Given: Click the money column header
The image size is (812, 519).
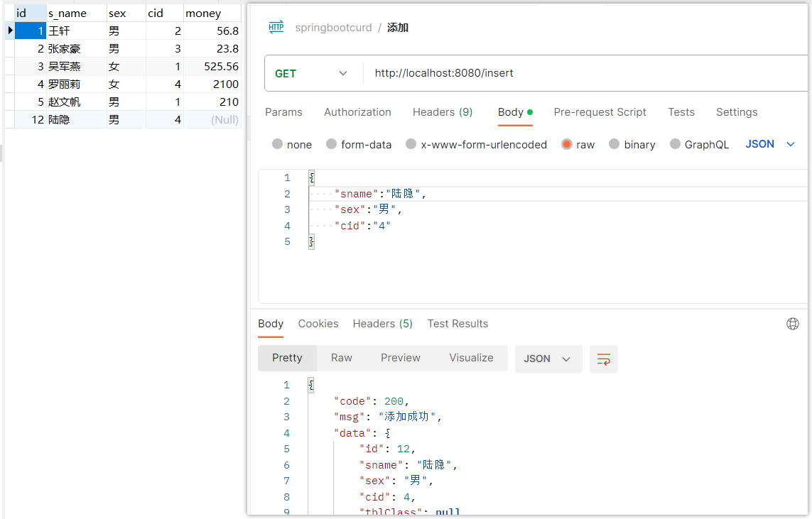Looking at the screenshot, I should 203,13.
